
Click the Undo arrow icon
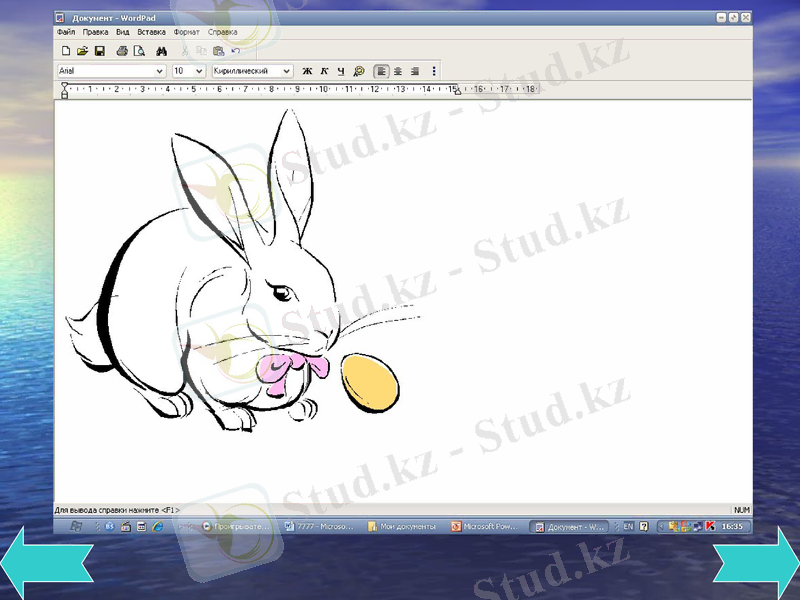[236, 51]
